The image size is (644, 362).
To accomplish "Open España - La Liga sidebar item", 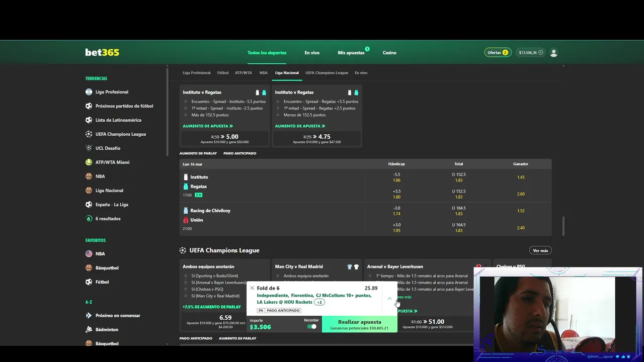I will 112,205.
